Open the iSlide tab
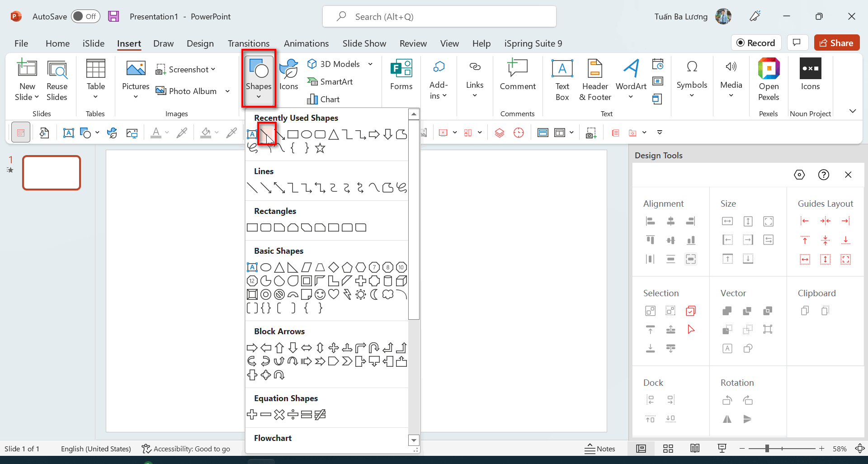 tap(94, 43)
